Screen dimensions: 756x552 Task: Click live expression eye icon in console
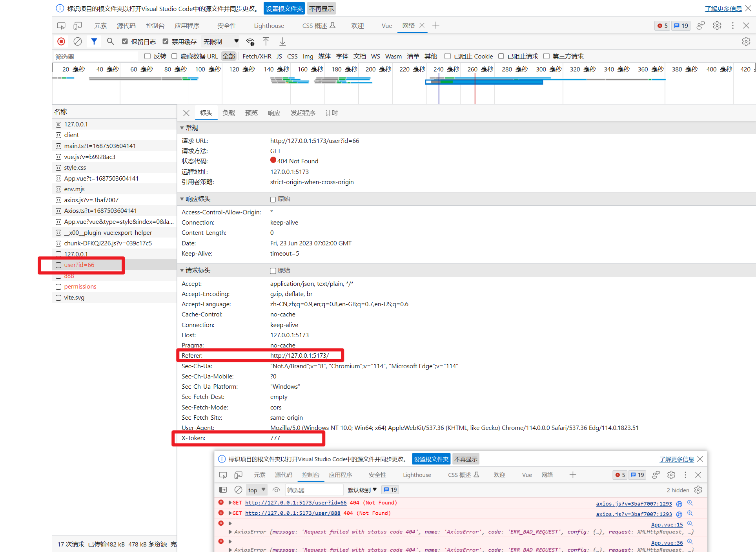click(276, 490)
